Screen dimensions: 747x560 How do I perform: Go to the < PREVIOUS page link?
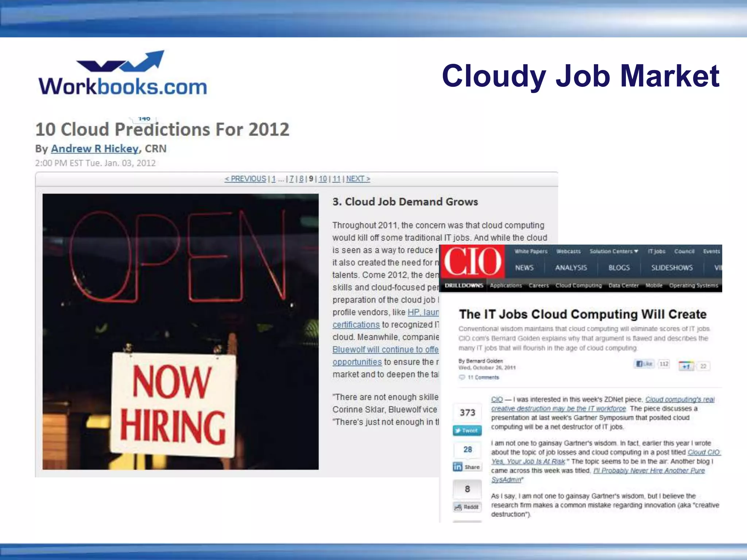(x=245, y=179)
